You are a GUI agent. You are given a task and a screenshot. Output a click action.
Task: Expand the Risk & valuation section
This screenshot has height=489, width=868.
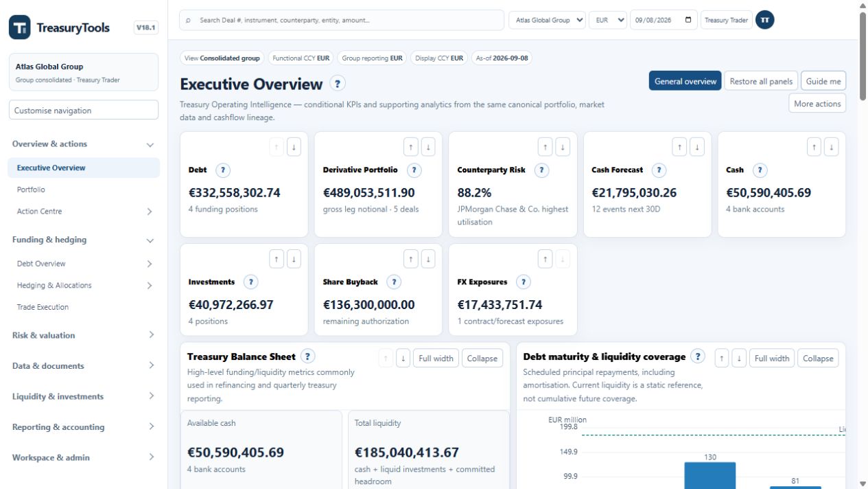click(x=84, y=336)
